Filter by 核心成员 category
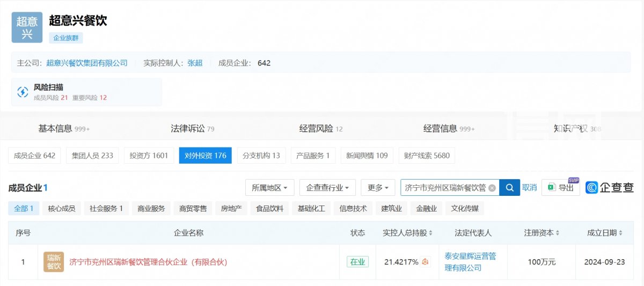 coord(61,208)
